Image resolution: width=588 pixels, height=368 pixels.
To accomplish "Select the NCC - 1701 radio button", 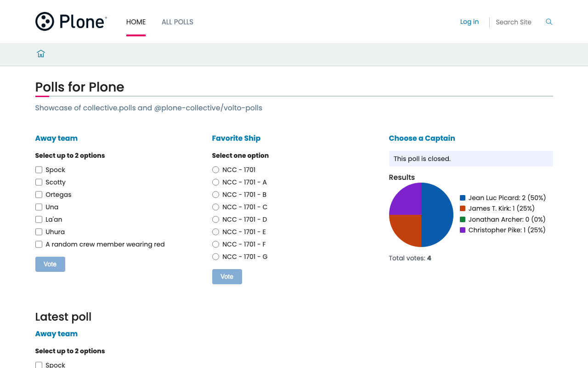I will click(216, 170).
